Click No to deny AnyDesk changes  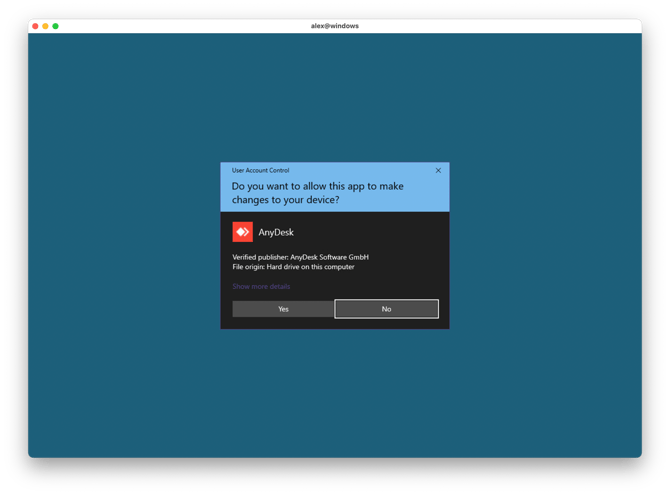click(386, 309)
